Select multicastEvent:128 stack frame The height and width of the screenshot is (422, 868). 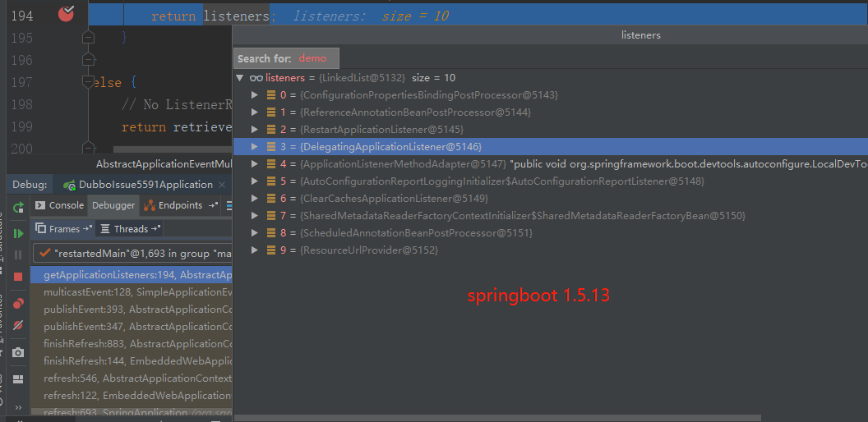(x=132, y=292)
